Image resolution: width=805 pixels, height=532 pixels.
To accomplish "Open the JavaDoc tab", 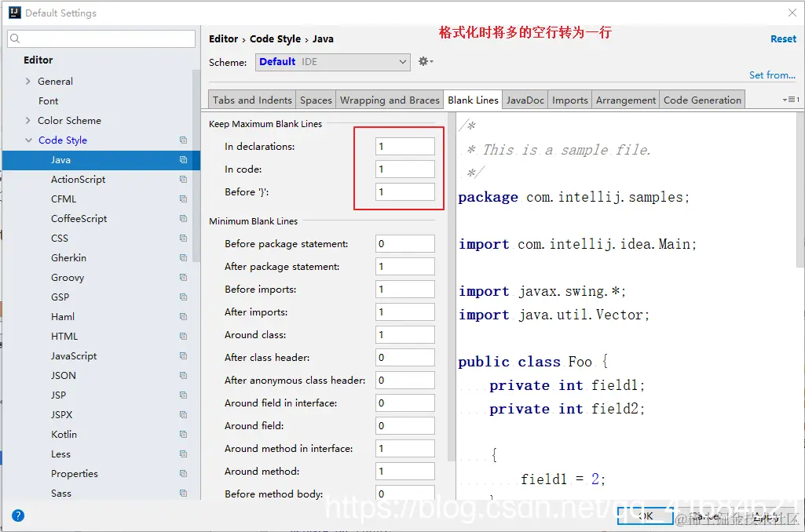I will pyautogui.click(x=525, y=100).
